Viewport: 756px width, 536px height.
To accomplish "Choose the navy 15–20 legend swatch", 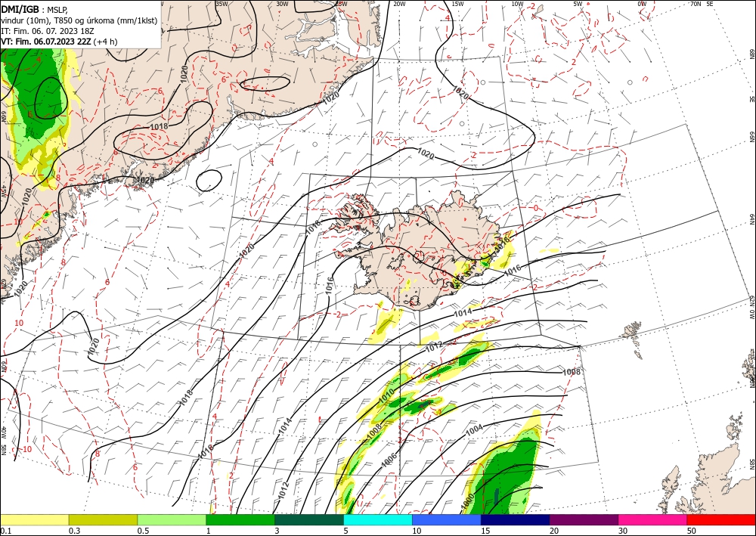I will (x=516, y=519).
